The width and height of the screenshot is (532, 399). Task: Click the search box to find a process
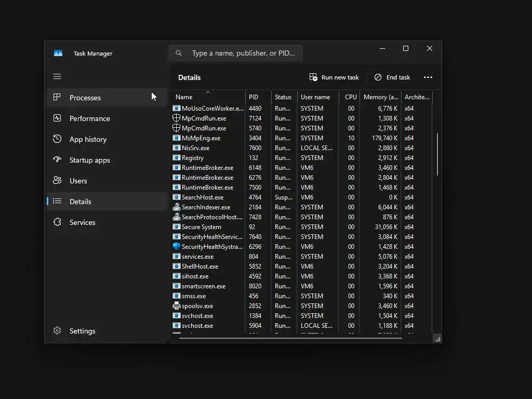point(235,53)
